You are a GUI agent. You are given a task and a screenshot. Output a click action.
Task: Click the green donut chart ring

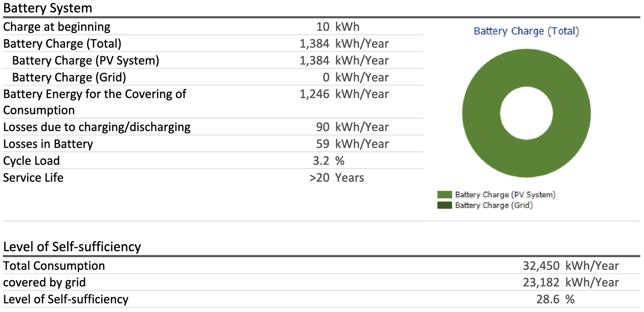pos(481,113)
